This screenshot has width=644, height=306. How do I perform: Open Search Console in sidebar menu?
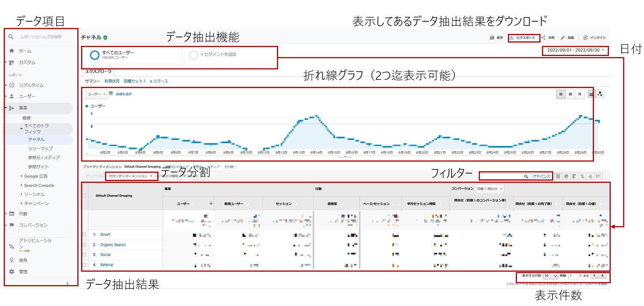click(x=39, y=185)
